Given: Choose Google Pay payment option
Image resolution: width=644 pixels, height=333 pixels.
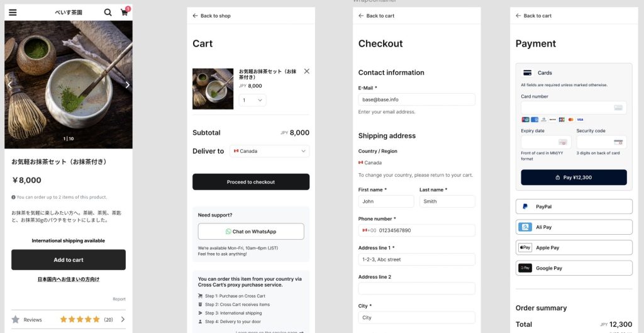Looking at the screenshot, I should [574, 268].
